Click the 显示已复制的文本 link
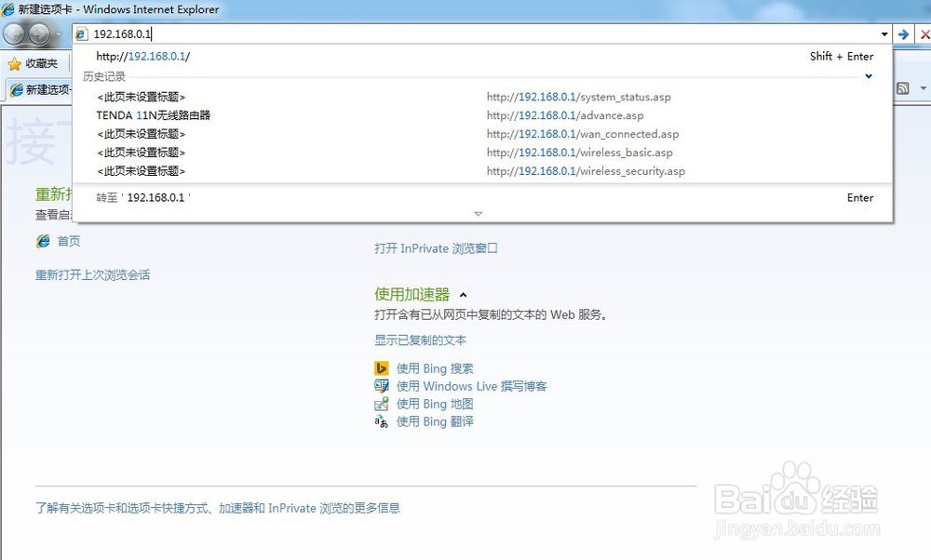The image size is (931, 560). [421, 340]
